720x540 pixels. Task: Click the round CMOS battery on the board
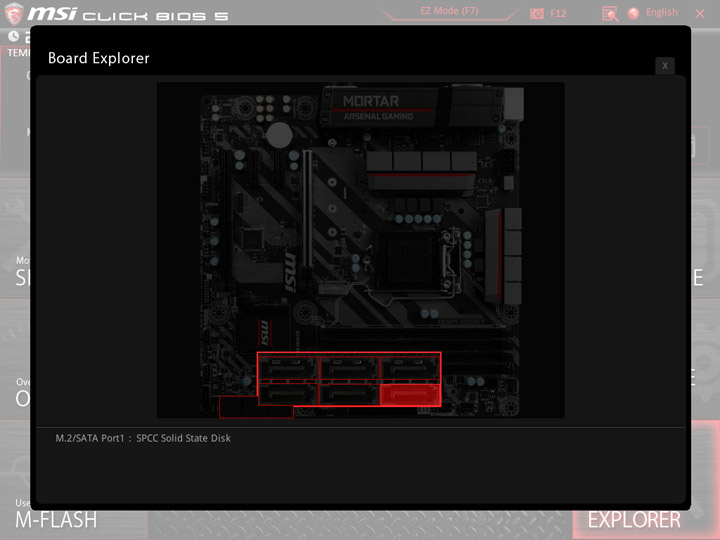click(x=279, y=135)
